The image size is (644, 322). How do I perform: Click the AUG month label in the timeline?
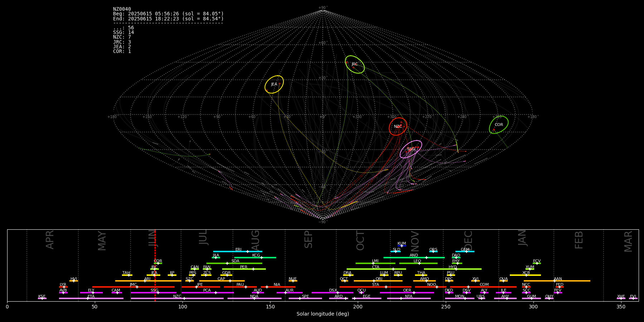tap(255, 240)
